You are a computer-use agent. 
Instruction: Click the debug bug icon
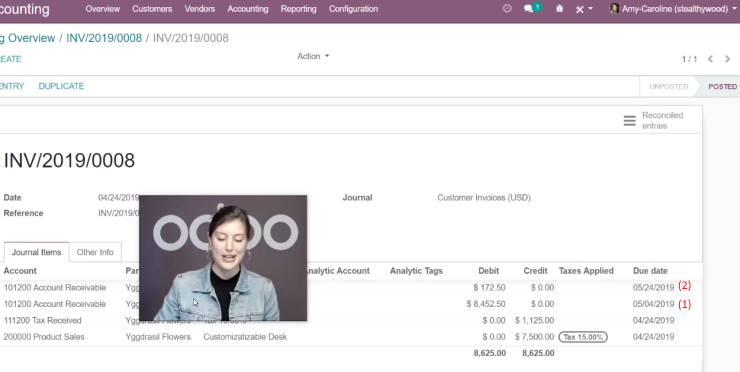pyautogui.click(x=559, y=9)
